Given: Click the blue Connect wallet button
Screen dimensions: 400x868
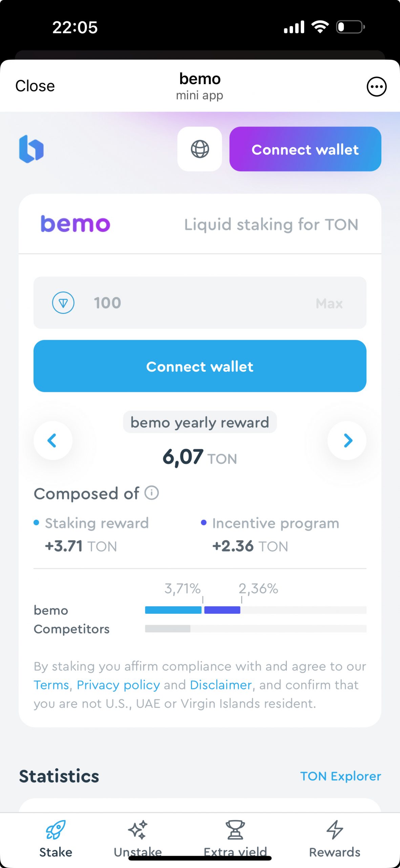Looking at the screenshot, I should point(200,366).
